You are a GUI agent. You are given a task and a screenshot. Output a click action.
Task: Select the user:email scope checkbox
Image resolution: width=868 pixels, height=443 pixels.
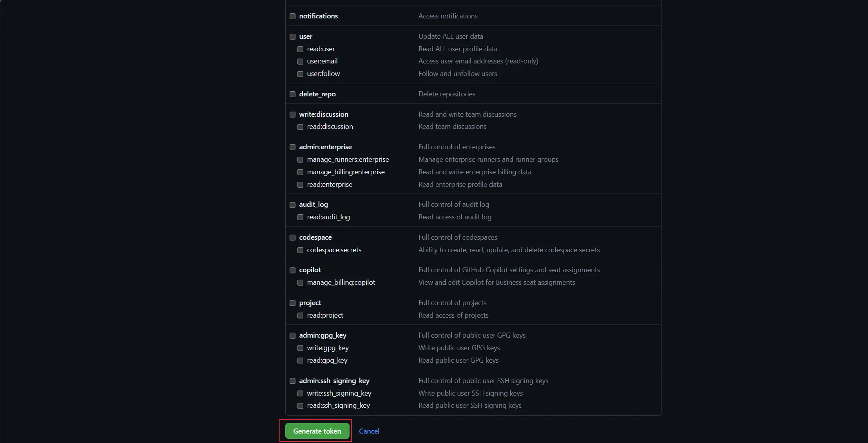tap(300, 61)
